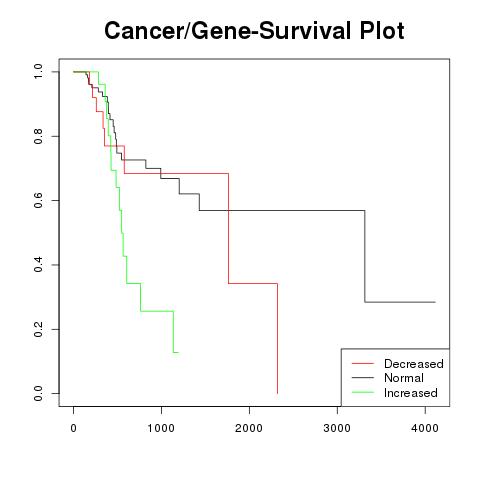
Task: Click the green curve's final drop near 1100
Action: tap(173, 332)
